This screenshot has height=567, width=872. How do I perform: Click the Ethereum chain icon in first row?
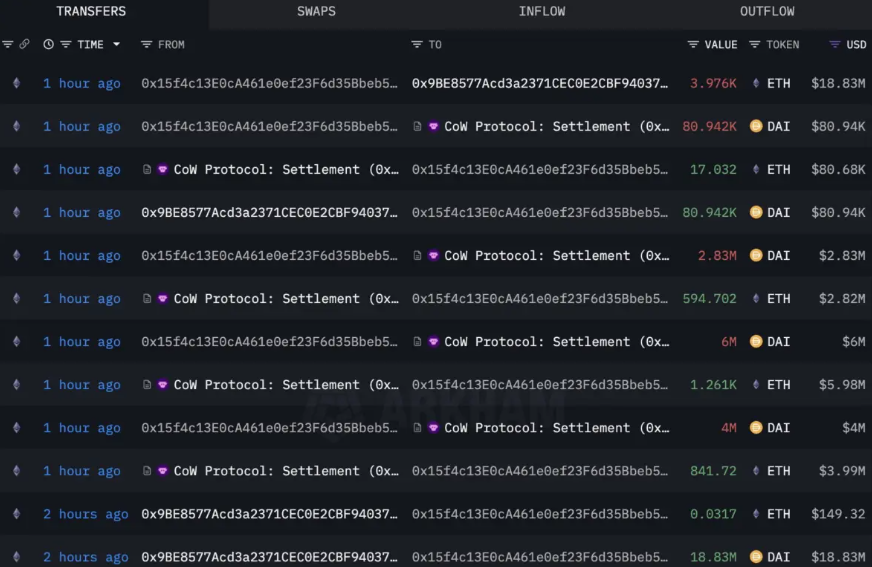15,84
